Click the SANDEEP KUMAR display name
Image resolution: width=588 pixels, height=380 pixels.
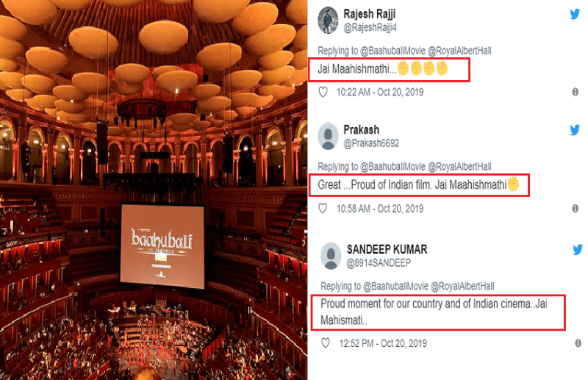(x=387, y=249)
